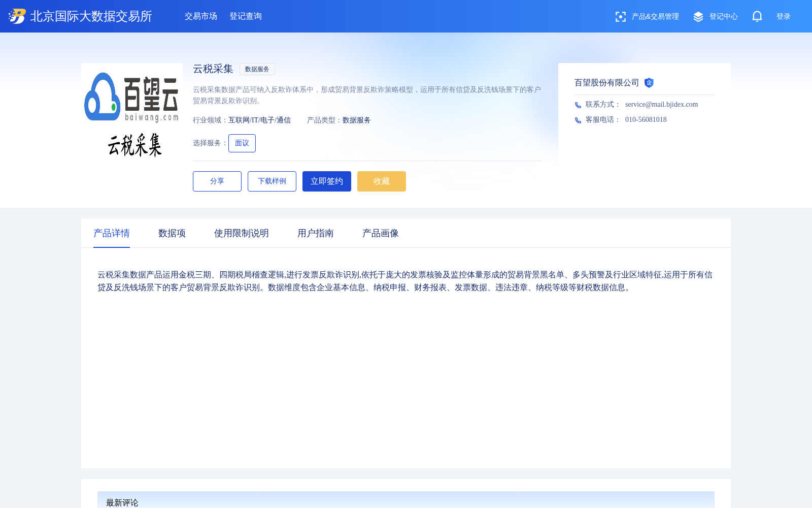Click the product detail description paragraph
Viewport: 812px width, 508px height.
(405, 281)
